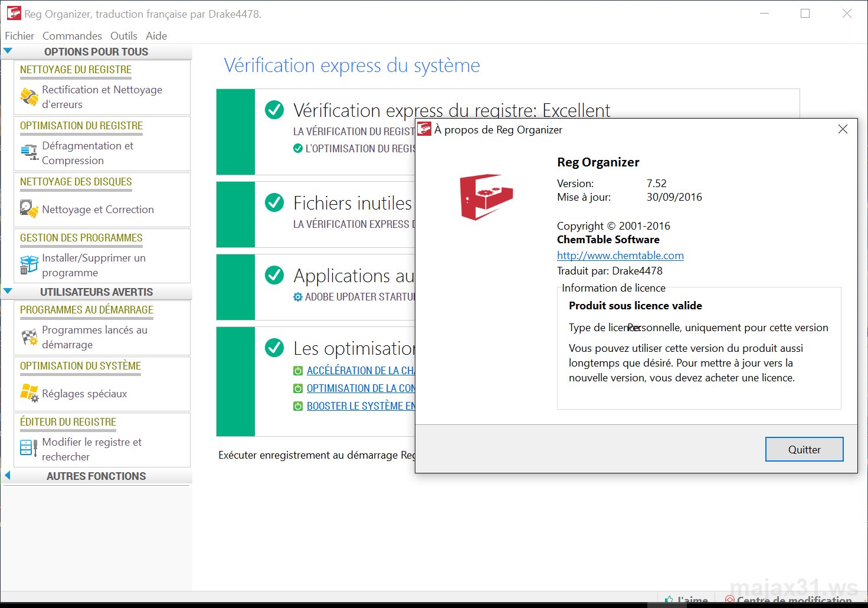Viewport: 868px width, 608px height.
Task: Click the Vérification express du registre: Excellent result
Action: tap(451, 110)
